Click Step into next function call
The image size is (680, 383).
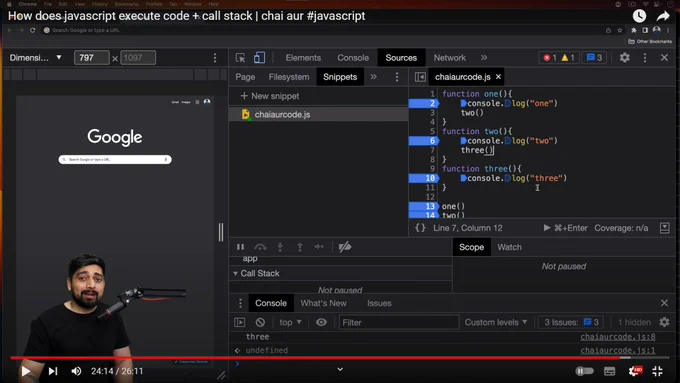(x=280, y=247)
